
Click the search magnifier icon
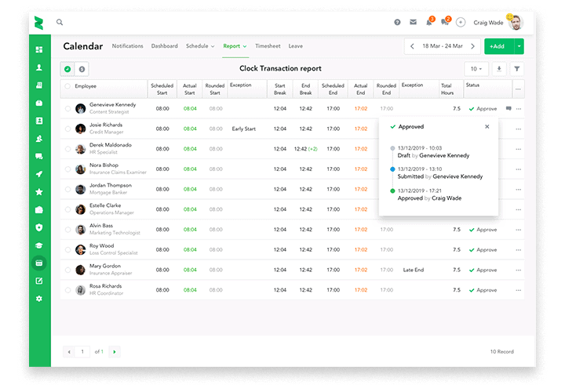60,23
